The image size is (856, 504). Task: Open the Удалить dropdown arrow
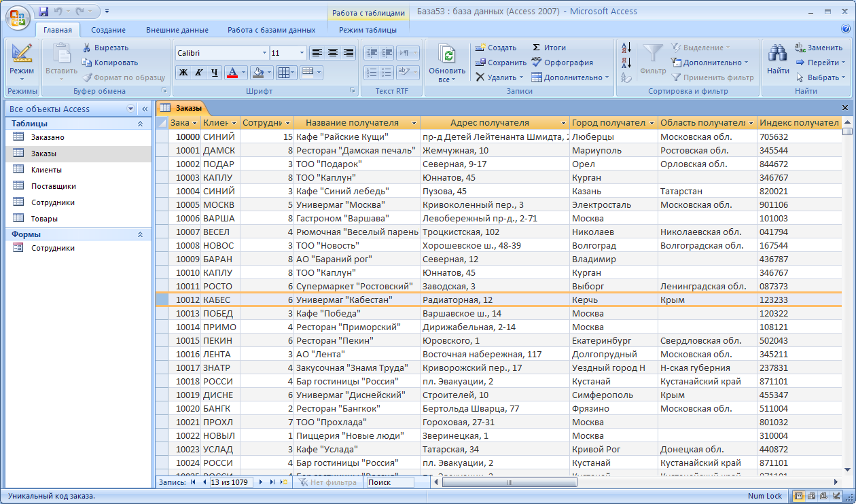coord(521,77)
